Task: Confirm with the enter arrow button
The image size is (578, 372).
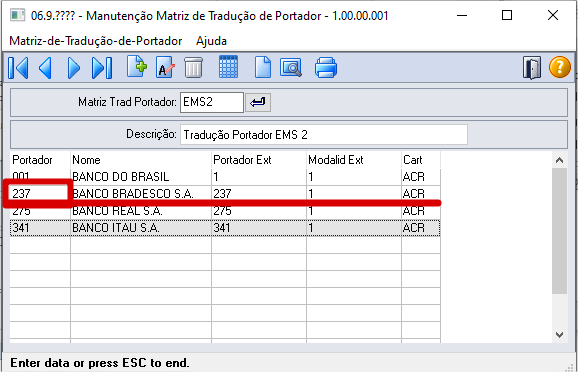Action: 258,102
